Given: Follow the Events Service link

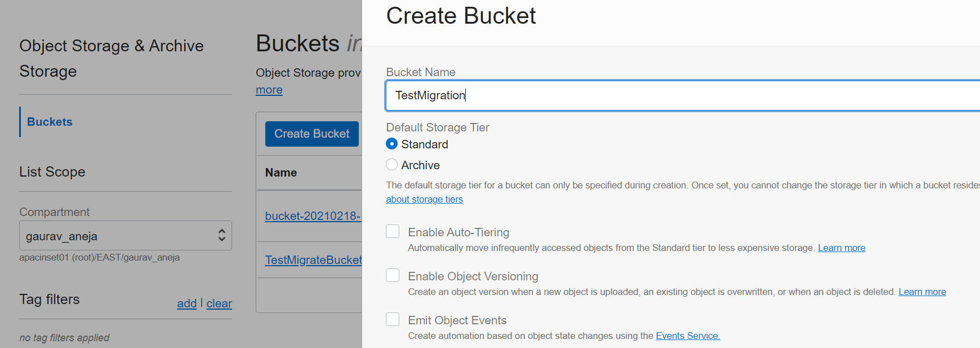Looking at the screenshot, I should click(688, 336).
